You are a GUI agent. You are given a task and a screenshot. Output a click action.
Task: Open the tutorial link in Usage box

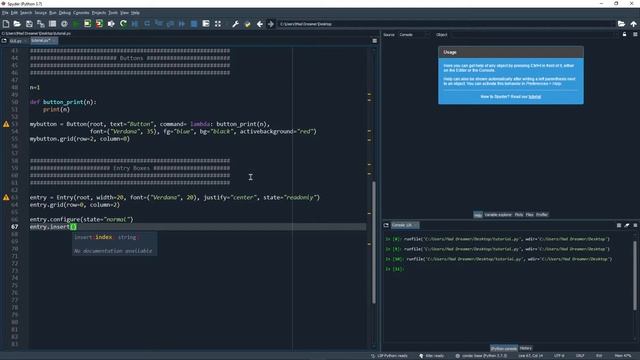535,97
